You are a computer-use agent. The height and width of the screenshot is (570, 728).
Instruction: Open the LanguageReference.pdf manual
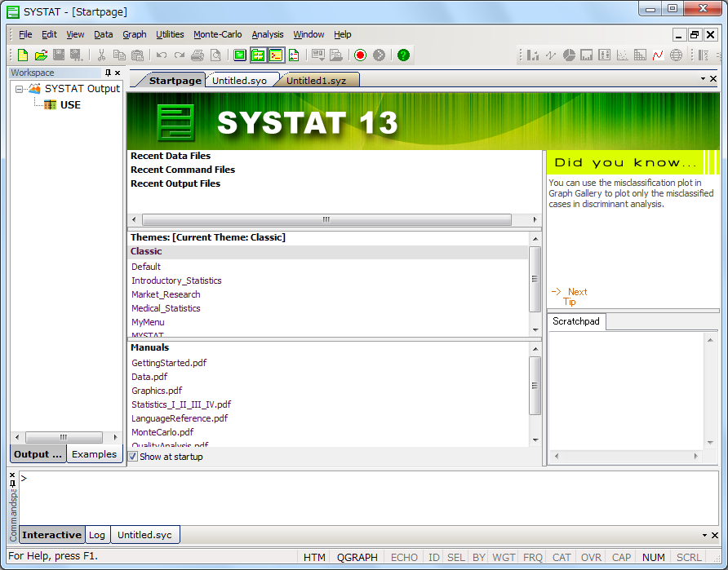[x=180, y=418]
